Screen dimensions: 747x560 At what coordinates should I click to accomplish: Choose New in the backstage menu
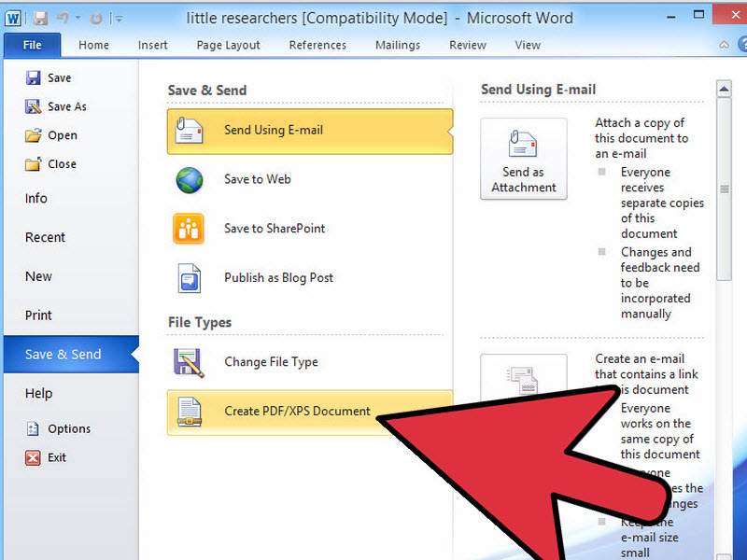38,276
